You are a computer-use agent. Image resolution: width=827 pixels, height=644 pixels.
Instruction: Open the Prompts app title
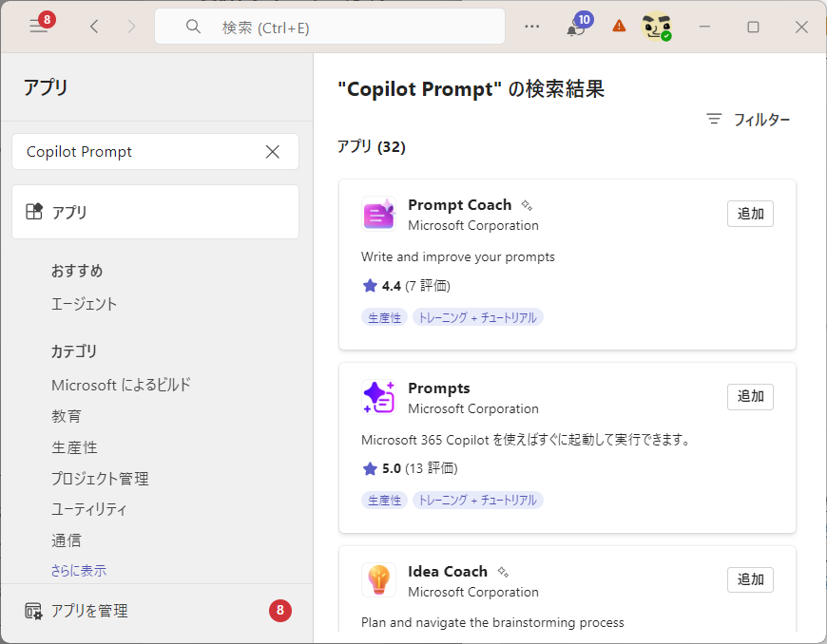[x=439, y=388]
